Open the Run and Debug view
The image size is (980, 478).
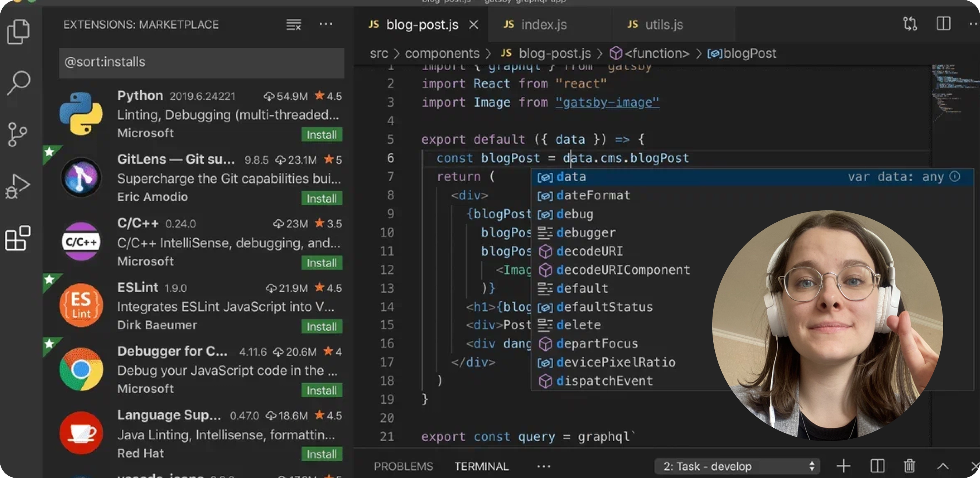coord(18,186)
